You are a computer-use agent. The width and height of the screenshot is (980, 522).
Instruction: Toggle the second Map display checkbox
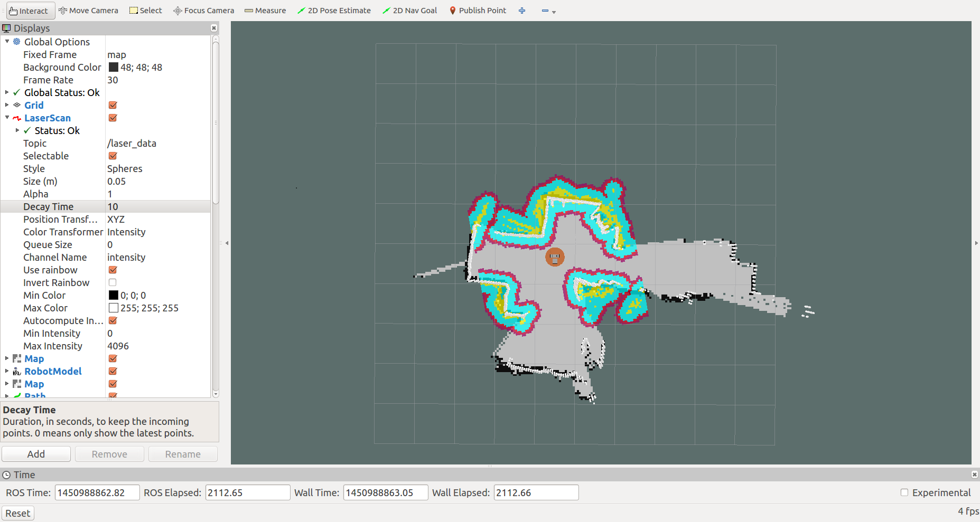113,384
